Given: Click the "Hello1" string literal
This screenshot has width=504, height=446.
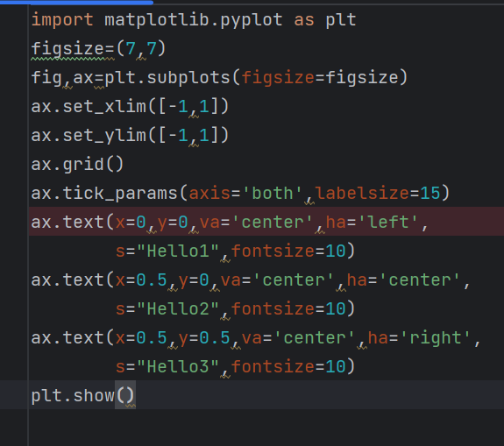Looking at the screenshot, I should tap(178, 251).
